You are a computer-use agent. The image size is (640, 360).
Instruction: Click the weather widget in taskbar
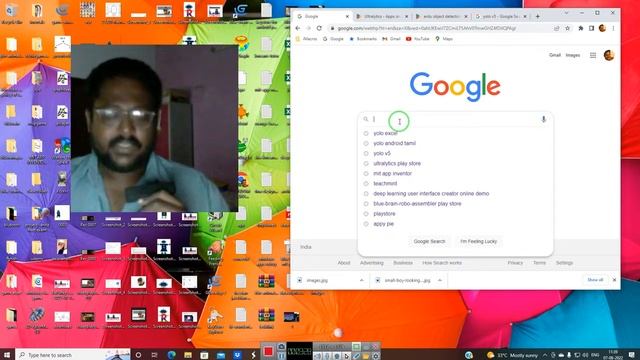tap(512, 355)
